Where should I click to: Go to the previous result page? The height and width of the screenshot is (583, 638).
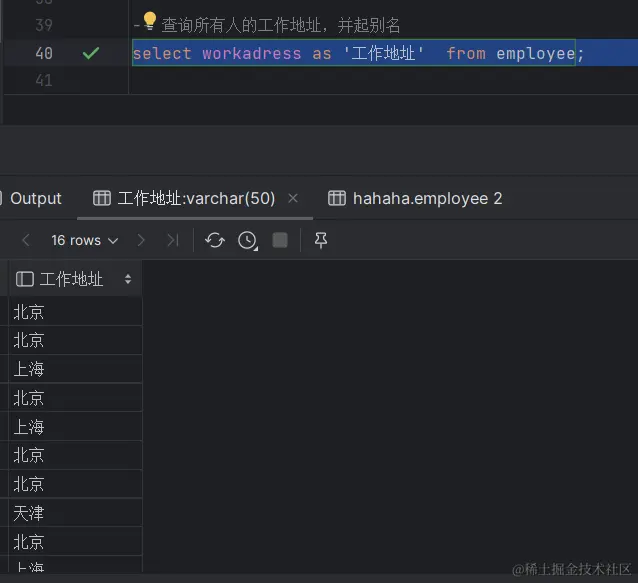click(26, 240)
